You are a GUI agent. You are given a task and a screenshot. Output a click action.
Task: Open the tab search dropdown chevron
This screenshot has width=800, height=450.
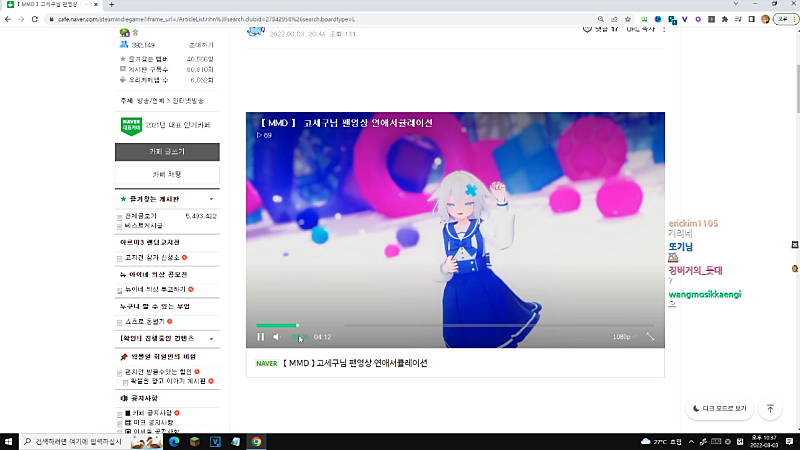(x=736, y=4)
